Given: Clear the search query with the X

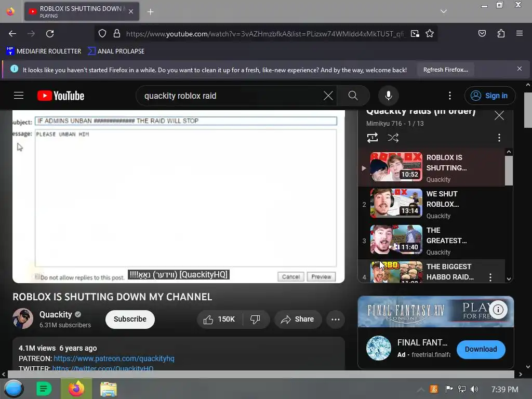Looking at the screenshot, I should (x=328, y=96).
